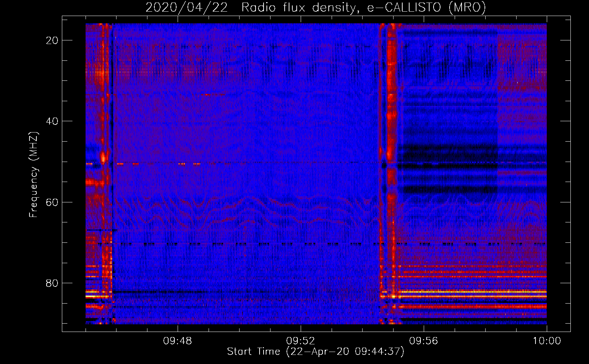The width and height of the screenshot is (589, 364).
Task: Click the 09:52 time tick label
Action: (x=300, y=341)
